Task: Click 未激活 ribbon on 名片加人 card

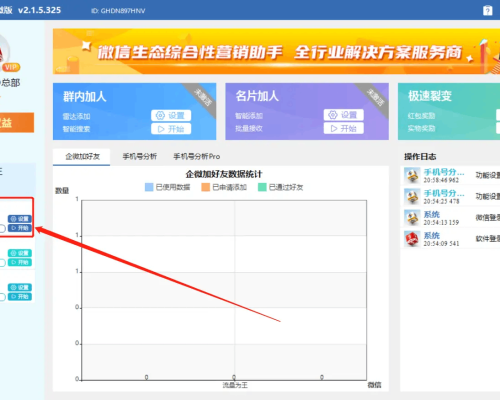Action: [376, 98]
